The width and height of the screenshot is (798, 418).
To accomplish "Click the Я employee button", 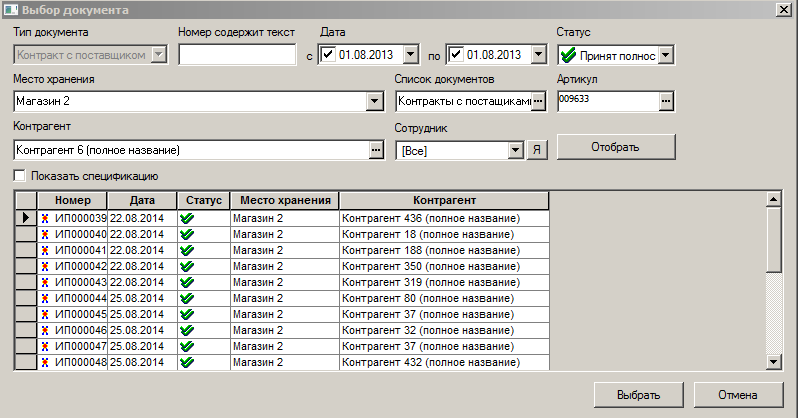I will point(537,150).
